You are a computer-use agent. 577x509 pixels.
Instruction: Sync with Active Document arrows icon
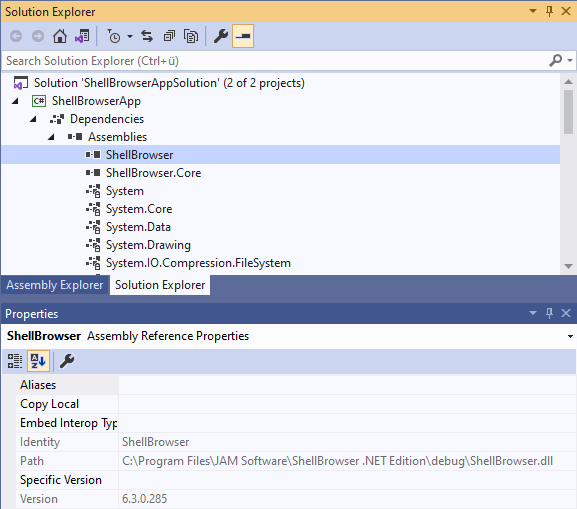[x=147, y=36]
